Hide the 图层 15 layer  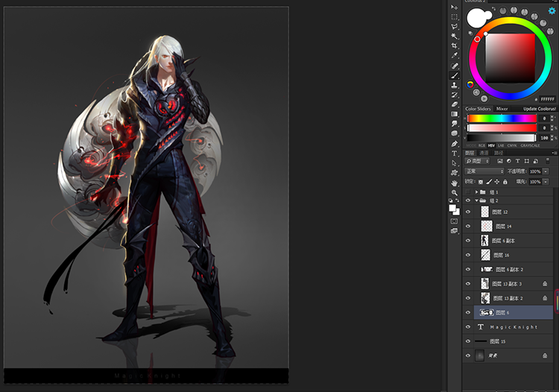click(468, 341)
